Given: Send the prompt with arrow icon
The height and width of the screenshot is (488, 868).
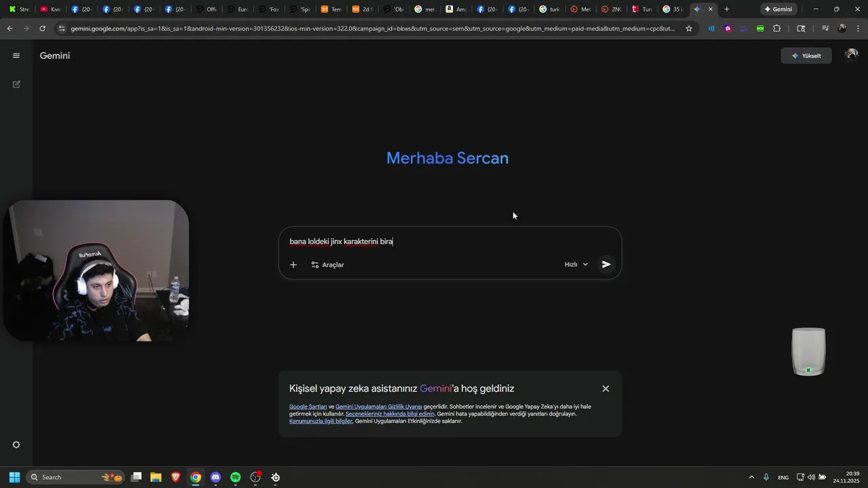Looking at the screenshot, I should [x=606, y=264].
